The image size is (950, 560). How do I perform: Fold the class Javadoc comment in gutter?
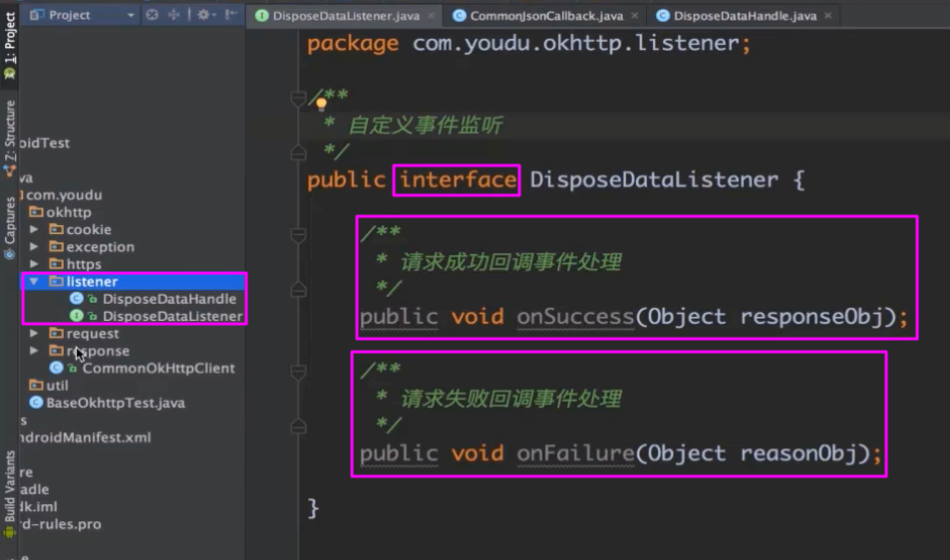tap(298, 97)
